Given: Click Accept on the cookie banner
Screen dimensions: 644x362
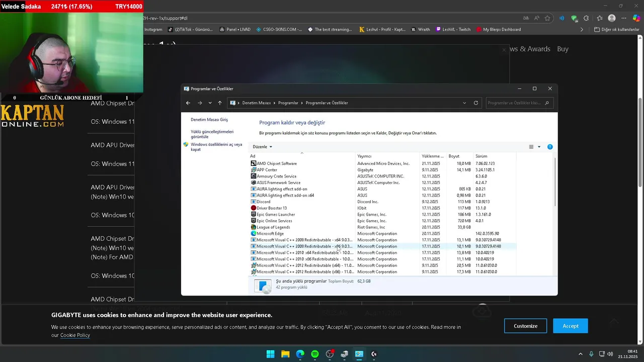Looking at the screenshot, I should [x=571, y=326].
